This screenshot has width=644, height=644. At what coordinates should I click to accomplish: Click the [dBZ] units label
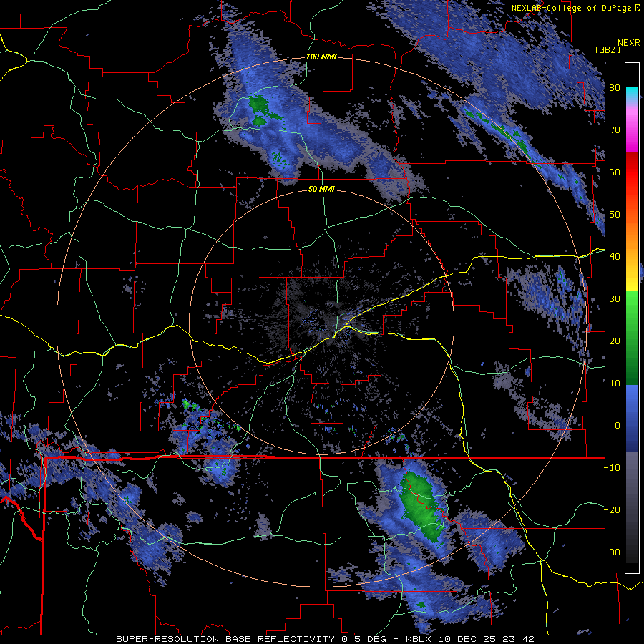[608, 49]
